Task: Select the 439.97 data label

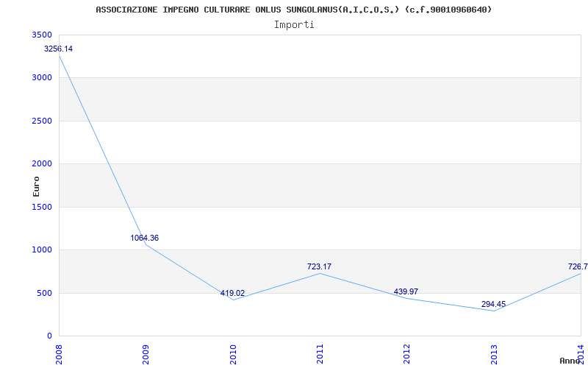Action: pyautogui.click(x=406, y=291)
